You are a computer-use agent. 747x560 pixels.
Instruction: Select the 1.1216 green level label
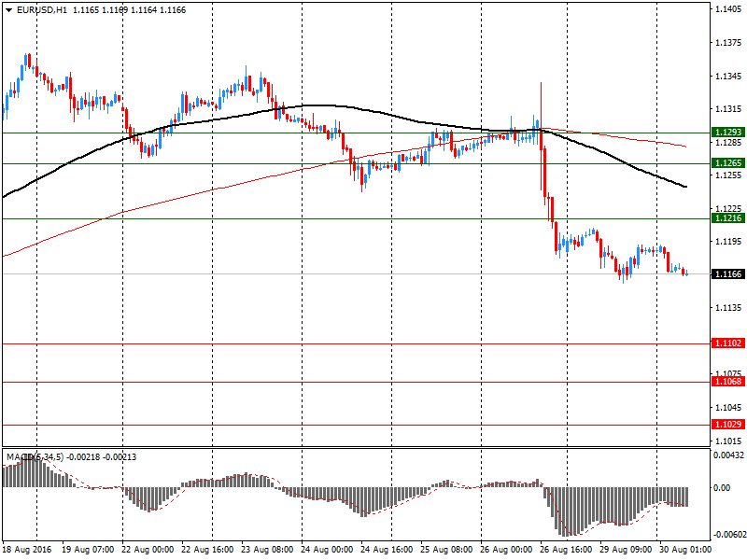tap(728, 218)
